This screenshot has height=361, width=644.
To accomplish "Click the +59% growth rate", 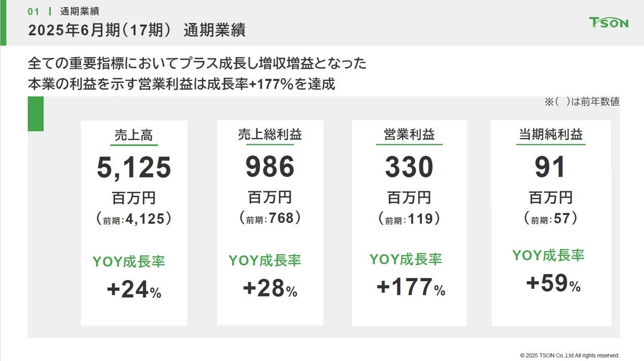I will coord(553,284).
